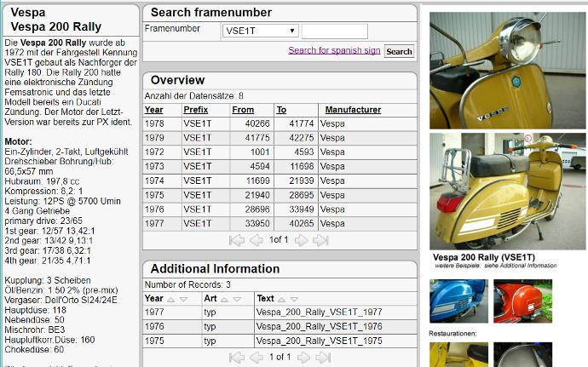Viewport: 588px width, 367px height.
Task: Sort Art column ascending
Action: 225,300
